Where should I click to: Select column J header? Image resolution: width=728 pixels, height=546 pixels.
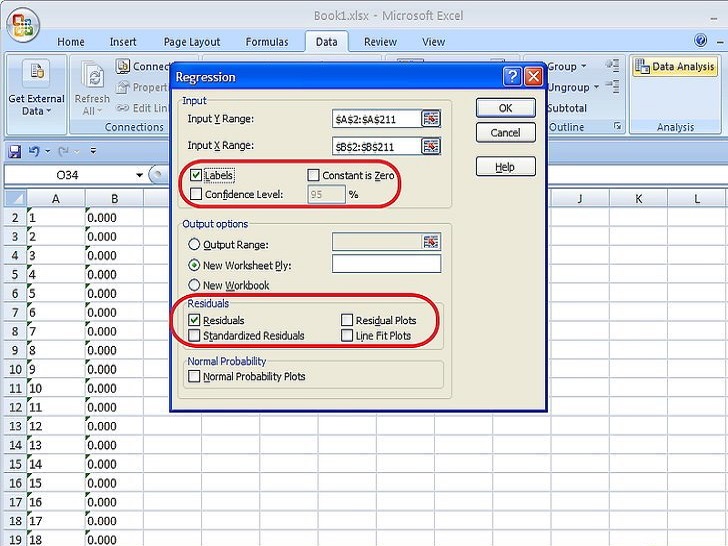coord(580,199)
